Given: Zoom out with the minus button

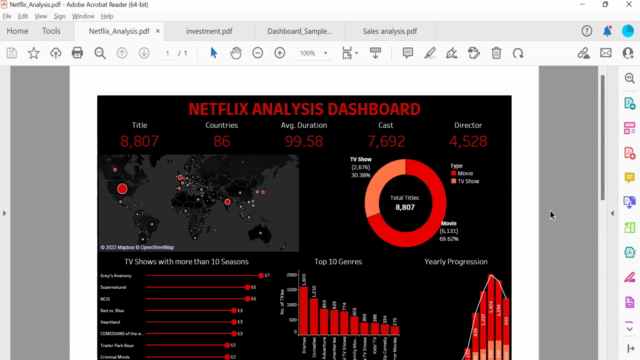Looking at the screenshot, I should coord(258,53).
